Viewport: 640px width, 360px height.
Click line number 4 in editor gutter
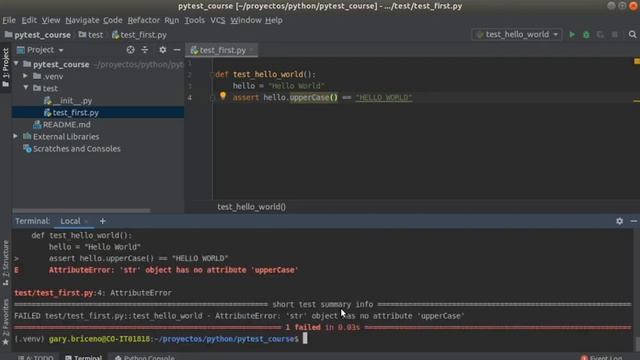[x=189, y=98]
